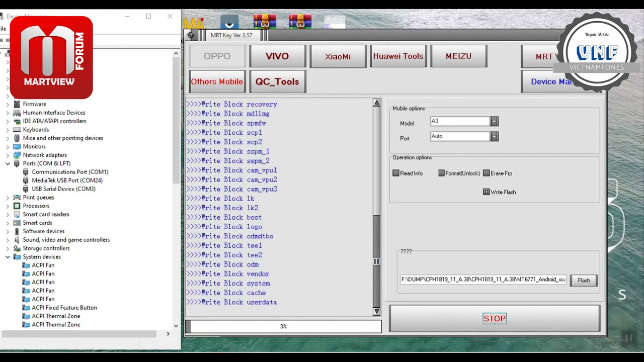The image size is (644, 362).
Task: Open the Huawei Tools tab
Action: click(398, 56)
